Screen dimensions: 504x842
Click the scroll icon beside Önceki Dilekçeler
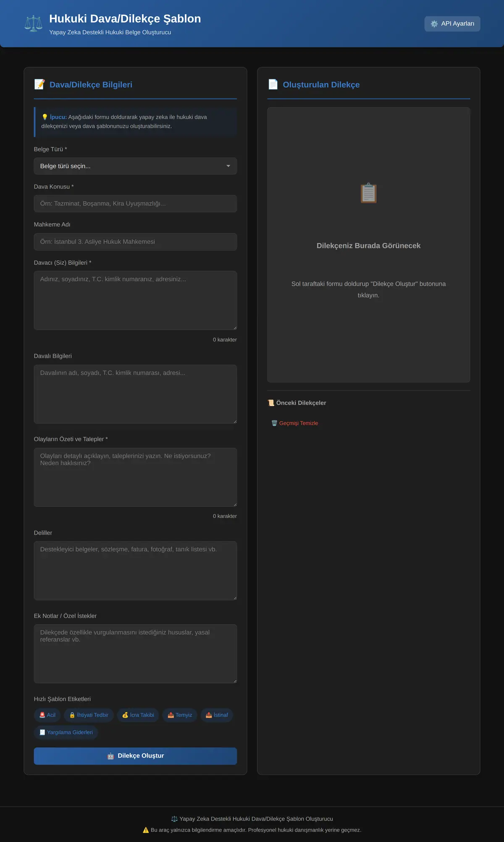click(x=271, y=403)
